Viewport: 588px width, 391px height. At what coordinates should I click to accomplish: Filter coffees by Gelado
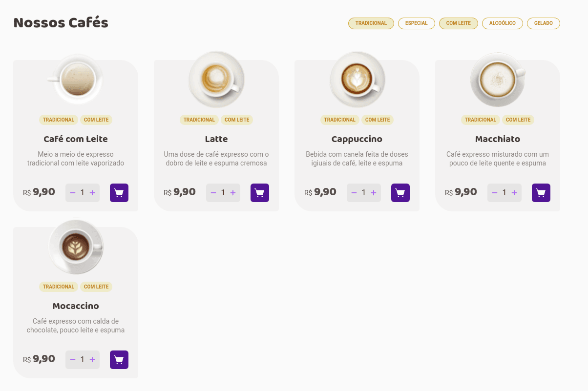click(x=544, y=23)
